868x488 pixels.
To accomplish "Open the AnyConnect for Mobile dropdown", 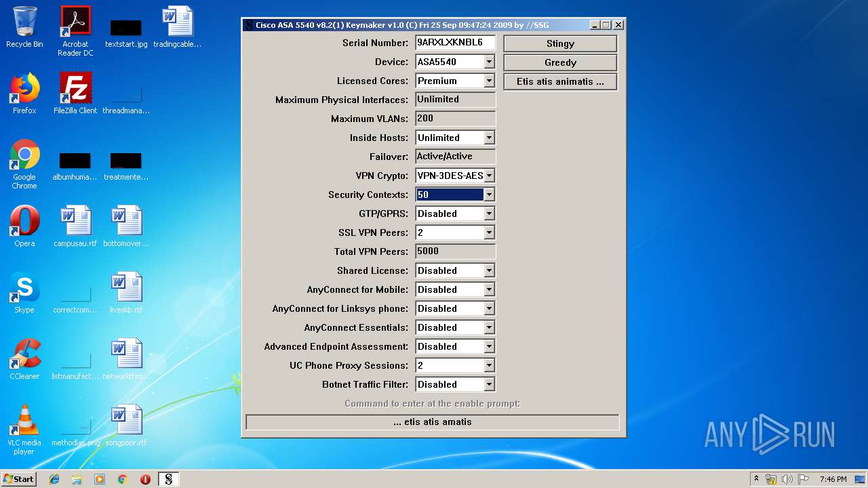I will (489, 289).
